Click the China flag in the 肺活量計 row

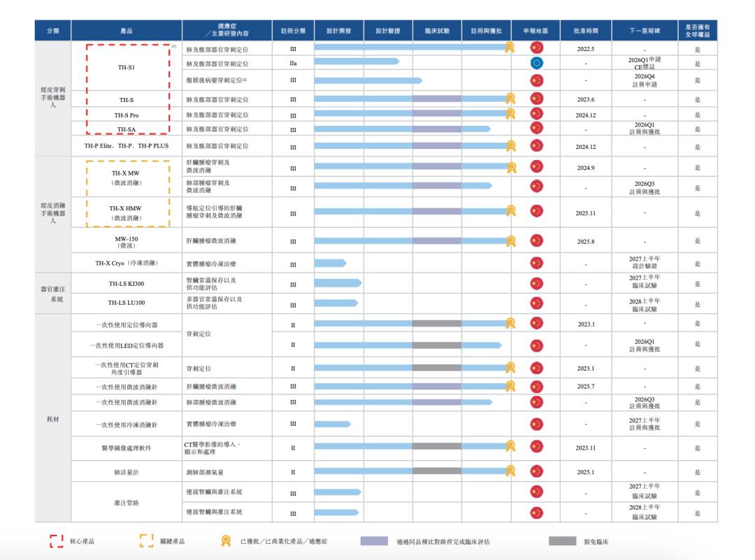tap(536, 471)
